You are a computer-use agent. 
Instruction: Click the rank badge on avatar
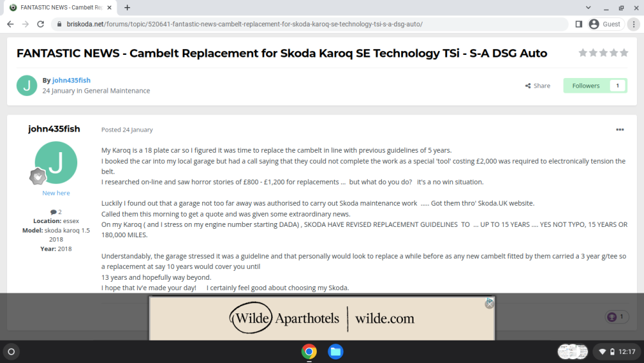point(37,177)
